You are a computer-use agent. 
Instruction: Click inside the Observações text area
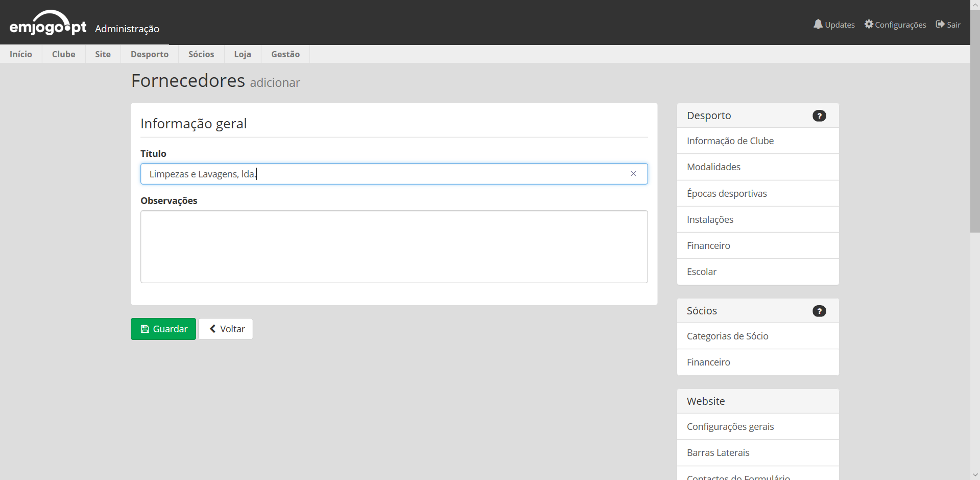click(394, 246)
